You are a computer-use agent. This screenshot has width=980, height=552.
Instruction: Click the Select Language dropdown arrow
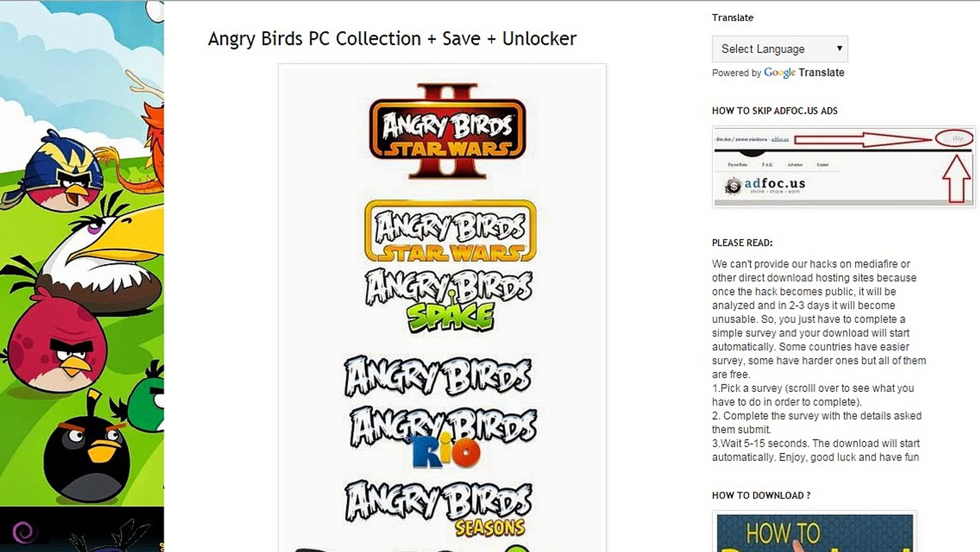click(839, 49)
